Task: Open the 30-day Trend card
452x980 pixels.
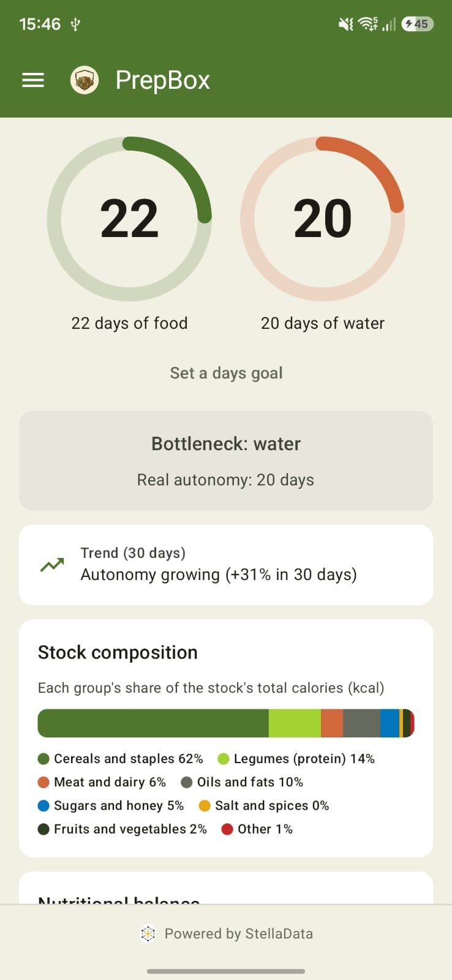Action: (226, 565)
